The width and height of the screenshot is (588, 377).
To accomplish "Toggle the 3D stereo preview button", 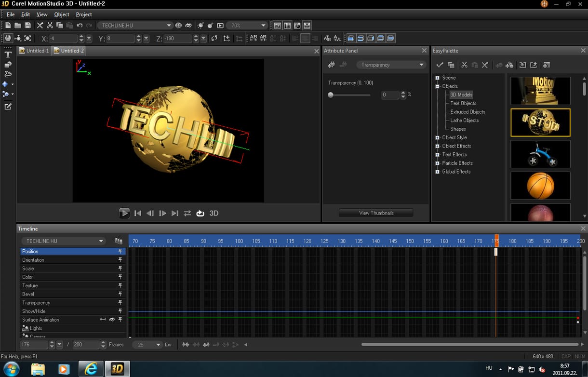I will 214,213.
